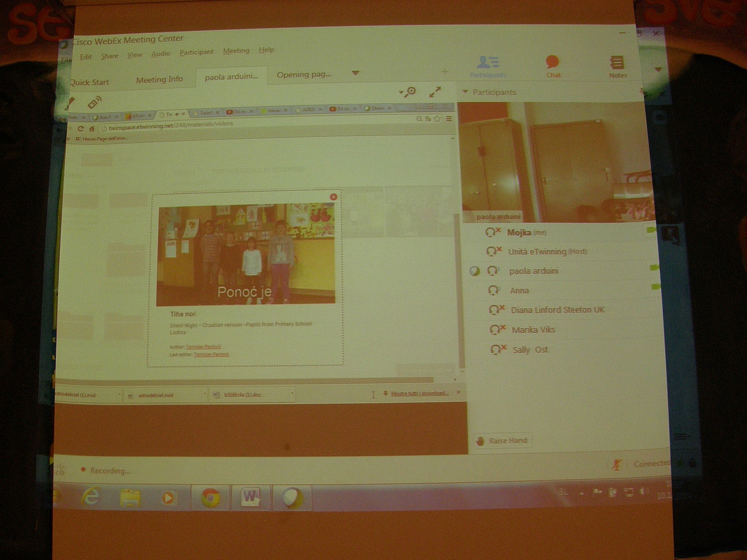
Task: Click the home button in shared browser
Action: click(91, 128)
